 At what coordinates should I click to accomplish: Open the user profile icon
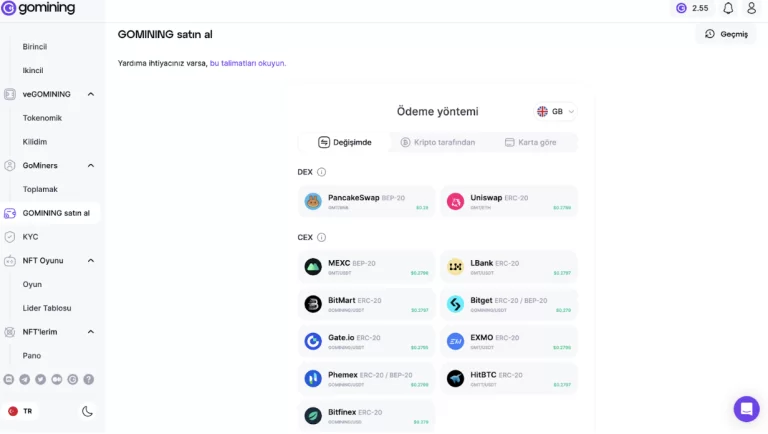click(x=751, y=8)
